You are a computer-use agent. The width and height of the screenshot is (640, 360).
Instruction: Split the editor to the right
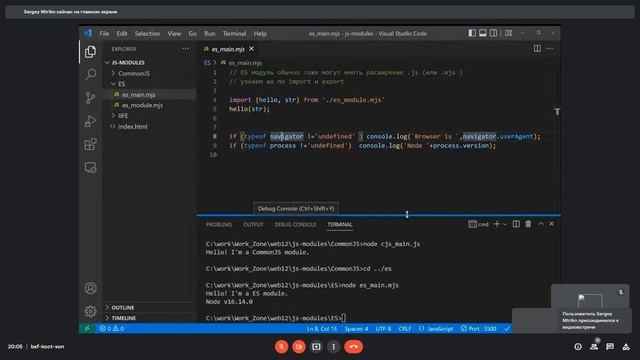tap(537, 49)
